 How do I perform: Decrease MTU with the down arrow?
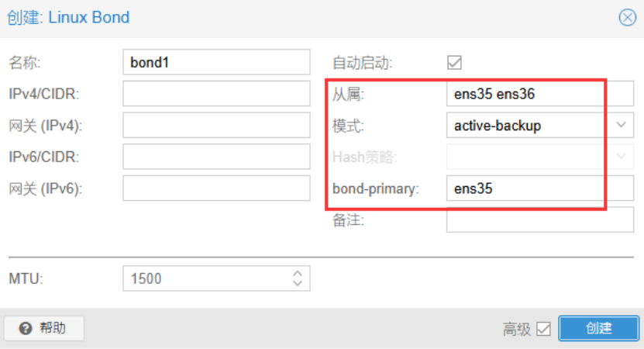click(x=297, y=283)
